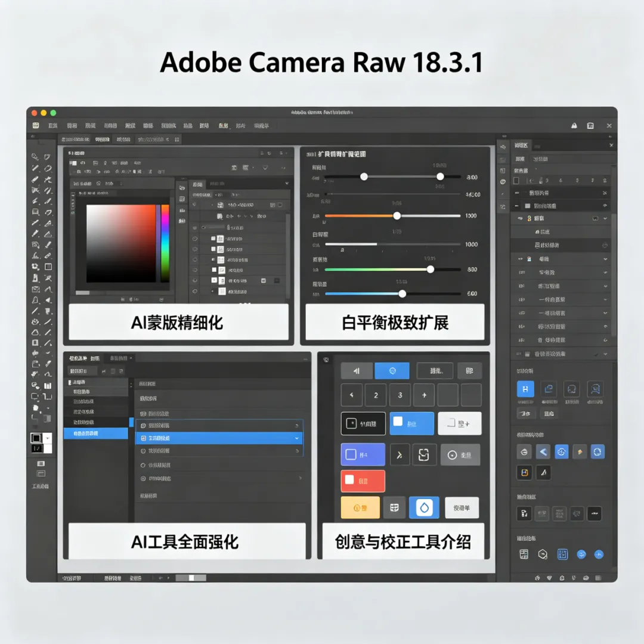This screenshot has height=644, width=644.
Task: Toggle the checkbox on the blue highlighted list row
Action: coord(143,438)
